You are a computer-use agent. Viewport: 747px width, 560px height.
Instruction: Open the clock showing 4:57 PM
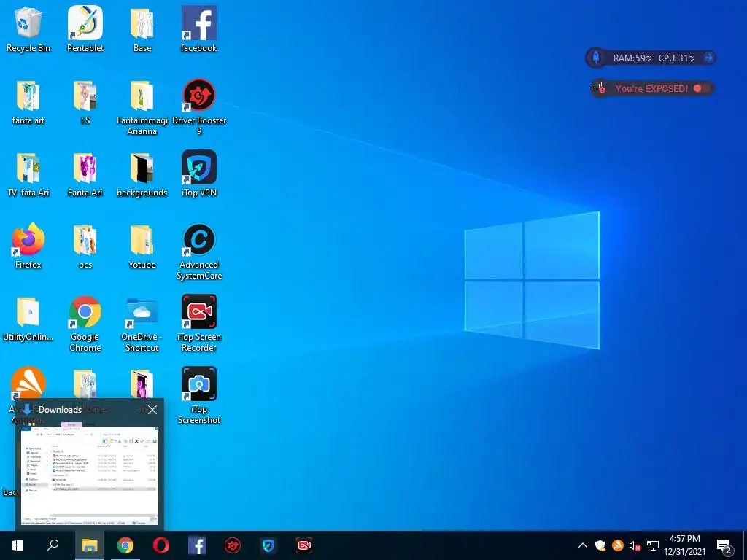click(x=684, y=545)
